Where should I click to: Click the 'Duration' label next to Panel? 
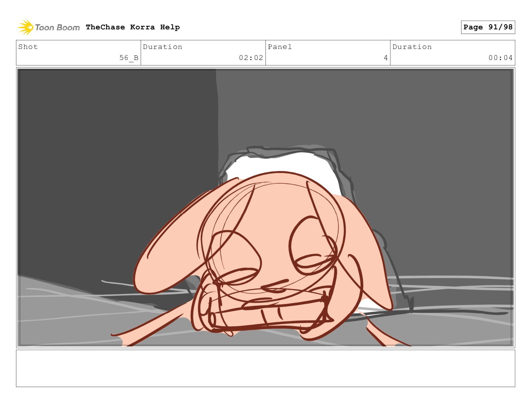[412, 47]
